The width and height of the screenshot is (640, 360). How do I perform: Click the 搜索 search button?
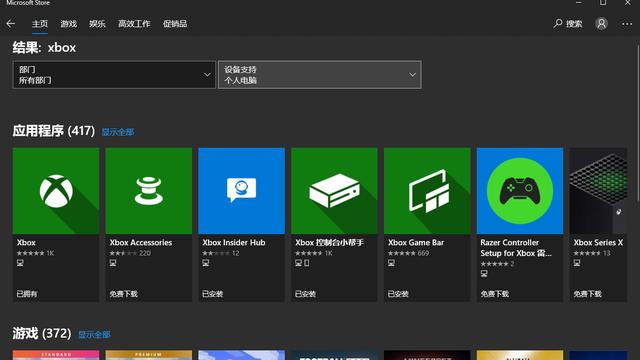(568, 24)
